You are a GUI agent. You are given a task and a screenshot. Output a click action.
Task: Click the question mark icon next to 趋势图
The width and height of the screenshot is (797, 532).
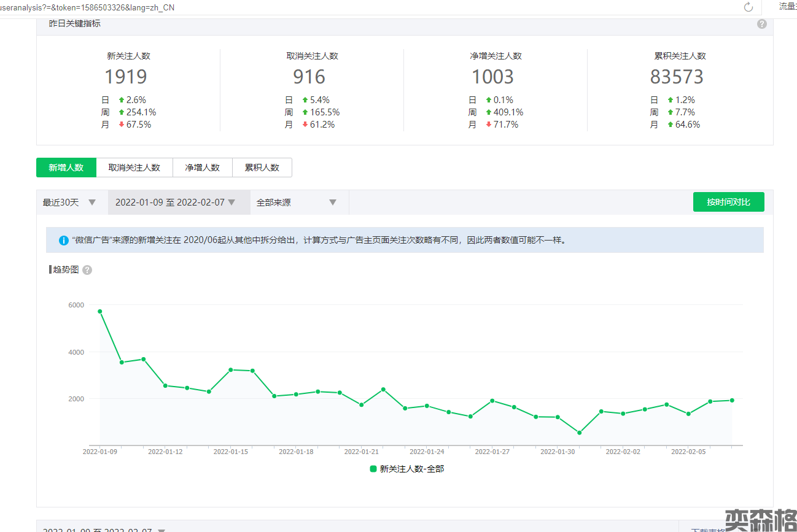(87, 270)
